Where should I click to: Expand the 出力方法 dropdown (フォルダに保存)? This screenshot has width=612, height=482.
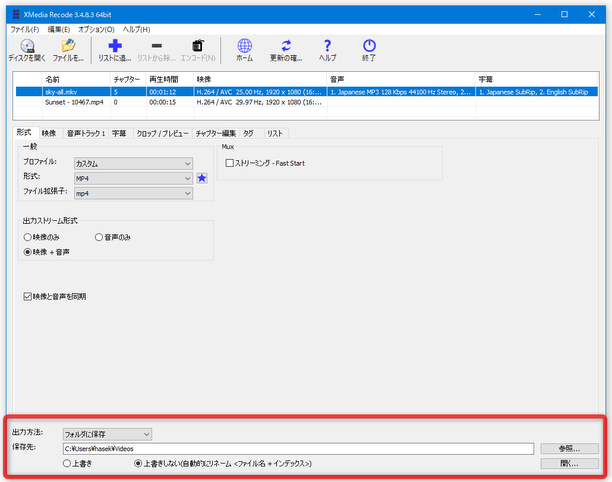(107, 434)
